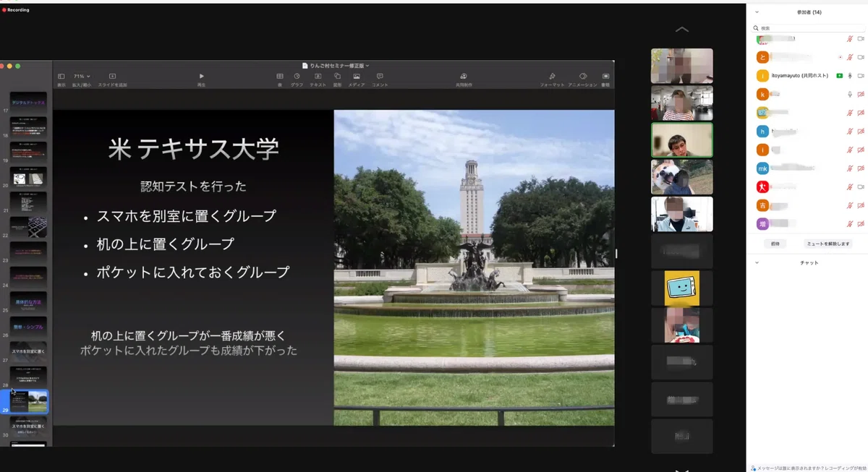Viewport: 868px width, 472px height.
Task: Select the dog video tile
Action: pyautogui.click(x=682, y=176)
